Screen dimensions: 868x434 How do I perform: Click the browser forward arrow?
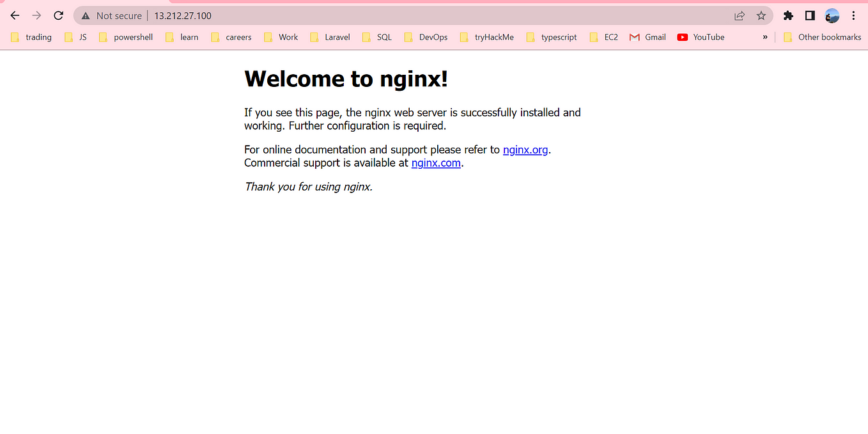(36, 15)
